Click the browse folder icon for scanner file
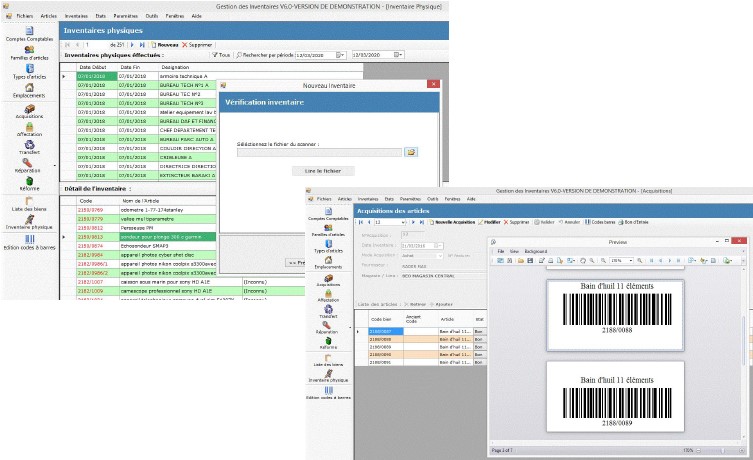 point(410,151)
